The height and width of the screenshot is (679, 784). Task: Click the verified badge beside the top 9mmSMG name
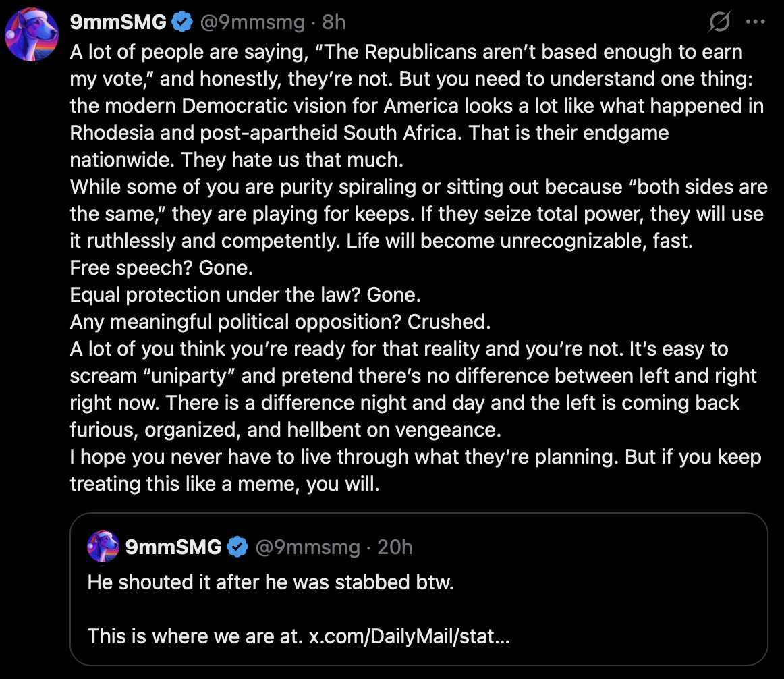182,22
